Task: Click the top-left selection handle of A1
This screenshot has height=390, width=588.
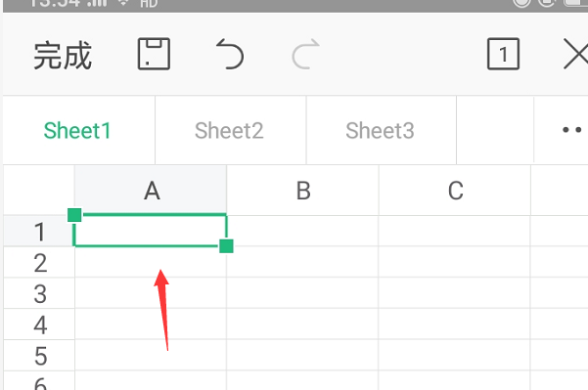Action: tap(74, 215)
